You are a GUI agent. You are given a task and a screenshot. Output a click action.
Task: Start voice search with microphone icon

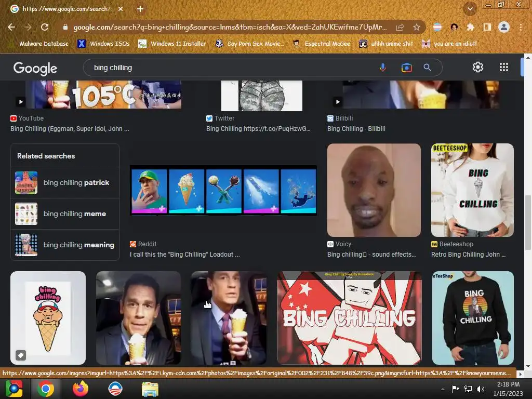click(x=383, y=68)
